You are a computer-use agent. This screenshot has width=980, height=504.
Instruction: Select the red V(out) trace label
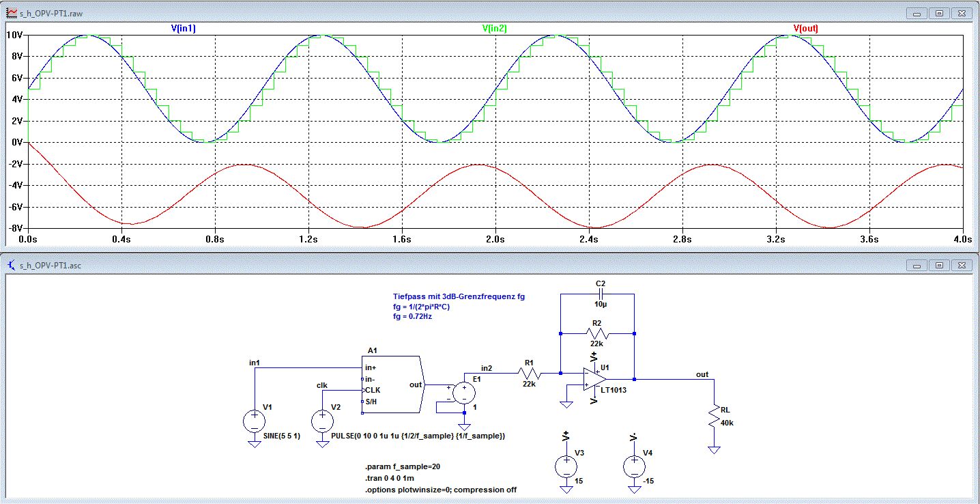pos(805,29)
